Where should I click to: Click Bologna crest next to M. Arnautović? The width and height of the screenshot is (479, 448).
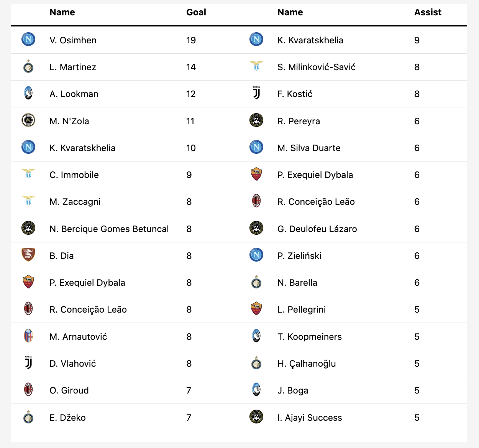click(x=28, y=336)
